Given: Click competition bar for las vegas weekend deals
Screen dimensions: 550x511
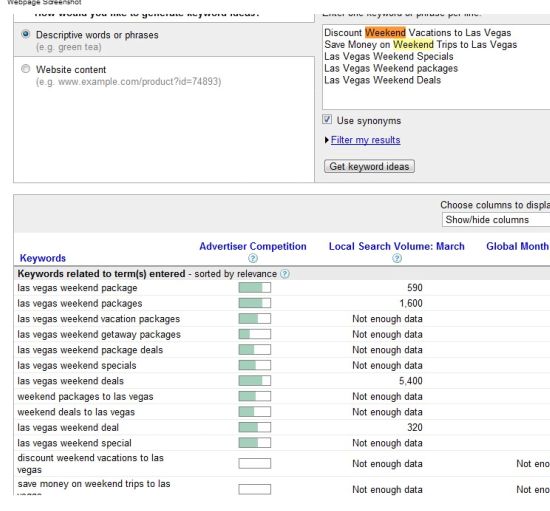Looking at the screenshot, I should click(x=255, y=381).
